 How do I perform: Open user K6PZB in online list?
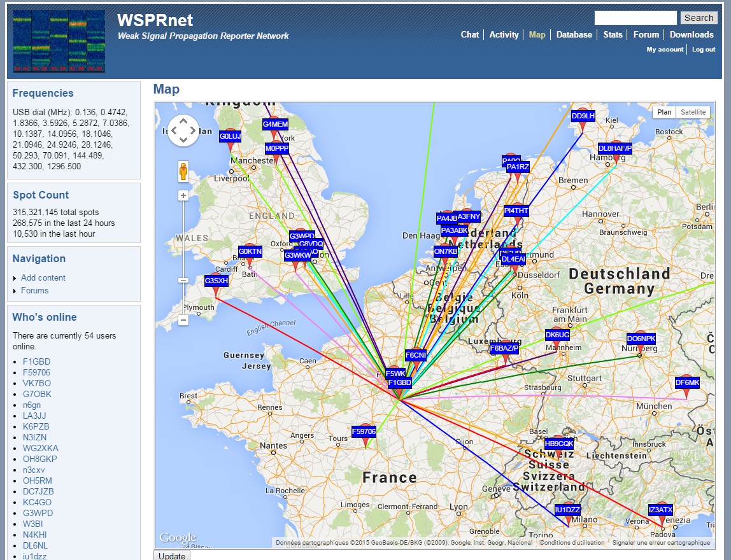(x=36, y=427)
